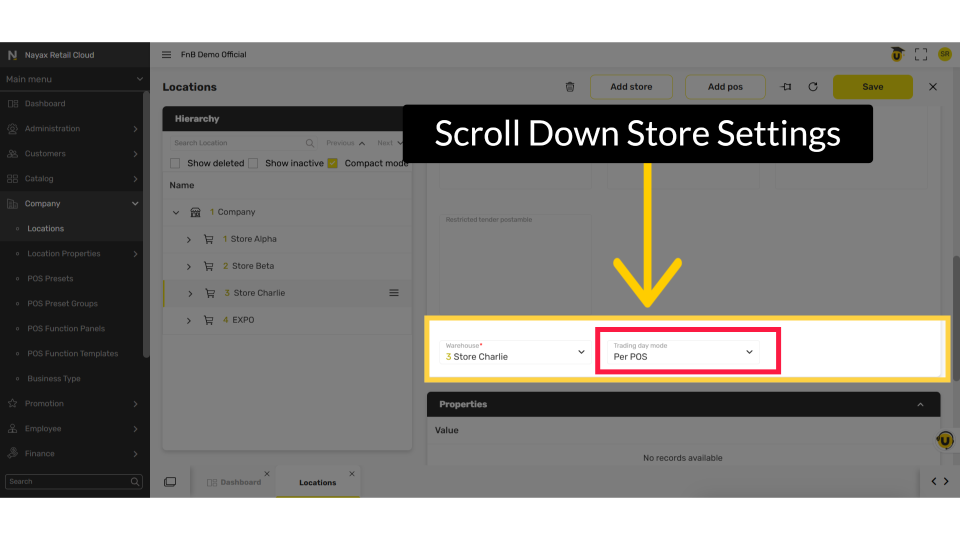Click the Dashboard sidebar icon

coord(13,103)
